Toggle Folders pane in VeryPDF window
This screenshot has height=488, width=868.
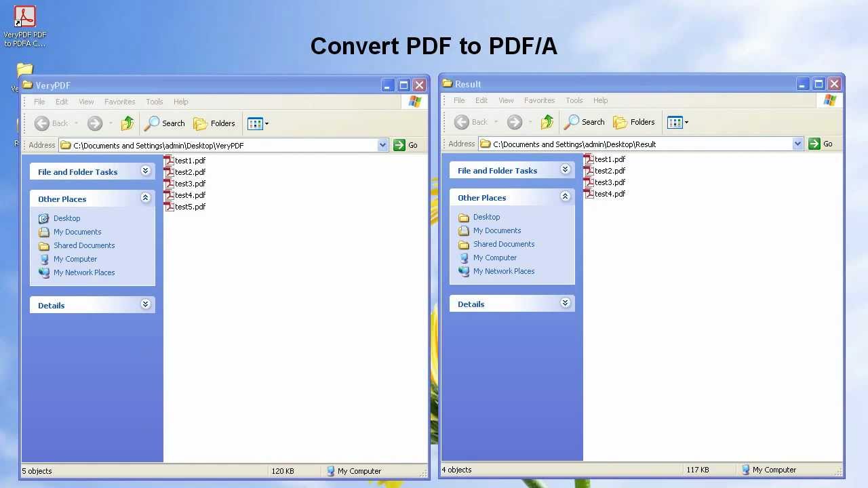214,123
